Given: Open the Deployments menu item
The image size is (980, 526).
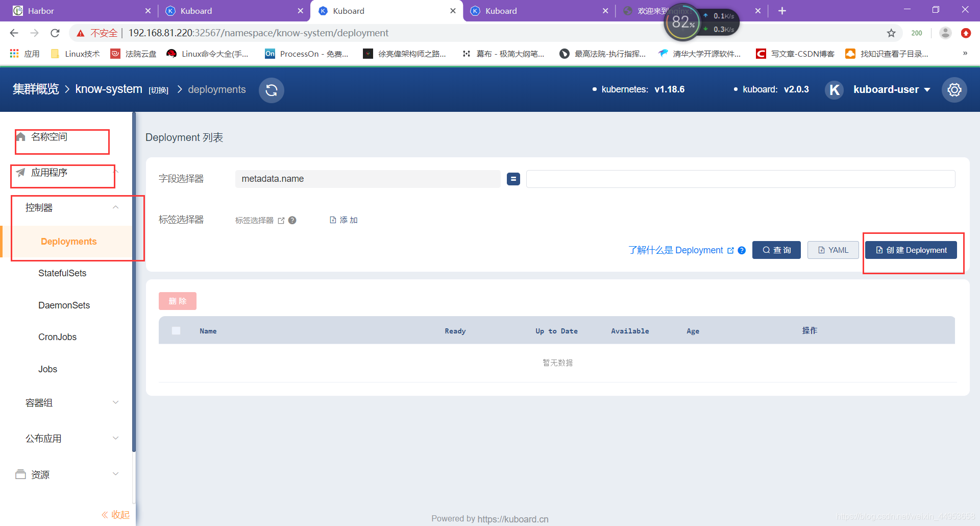Looking at the screenshot, I should point(68,242).
